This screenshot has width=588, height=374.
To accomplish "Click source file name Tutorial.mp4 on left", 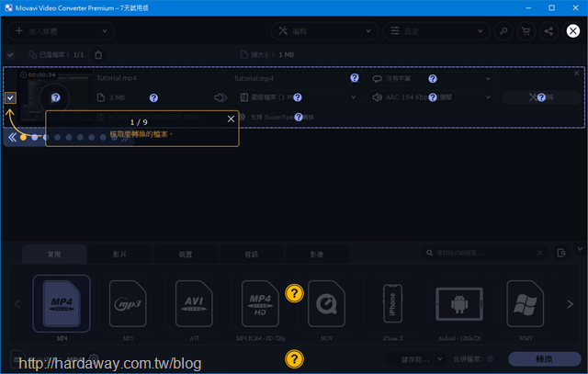I will 117,78.
